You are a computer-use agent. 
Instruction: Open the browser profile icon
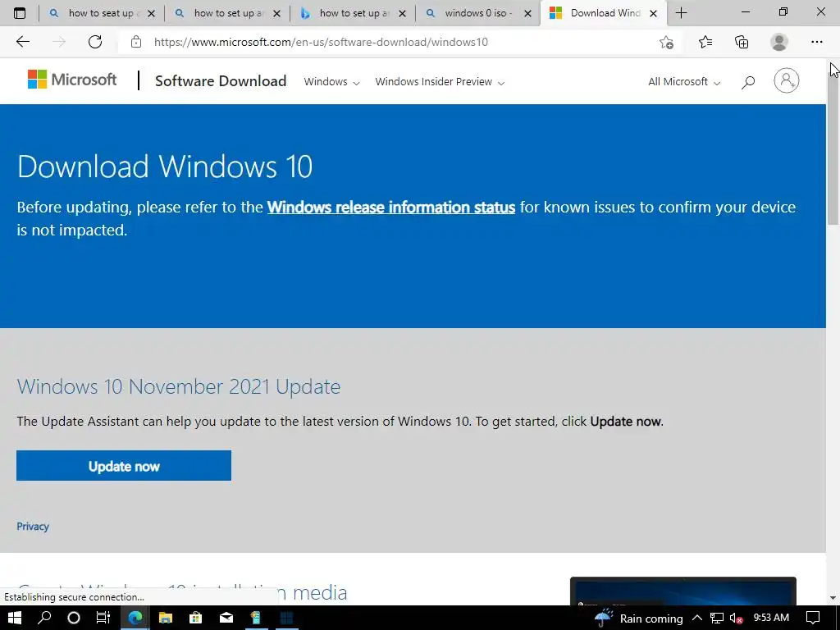tap(779, 42)
